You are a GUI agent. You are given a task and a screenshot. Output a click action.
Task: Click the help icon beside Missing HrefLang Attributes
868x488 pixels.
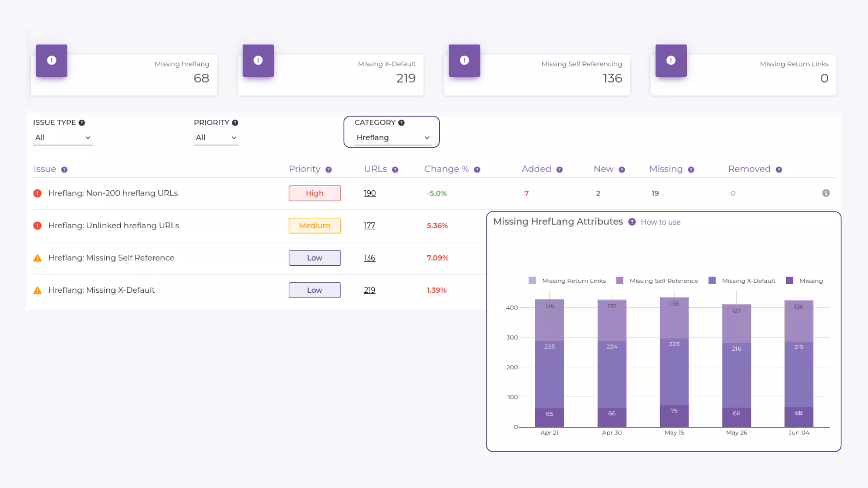pyautogui.click(x=632, y=222)
